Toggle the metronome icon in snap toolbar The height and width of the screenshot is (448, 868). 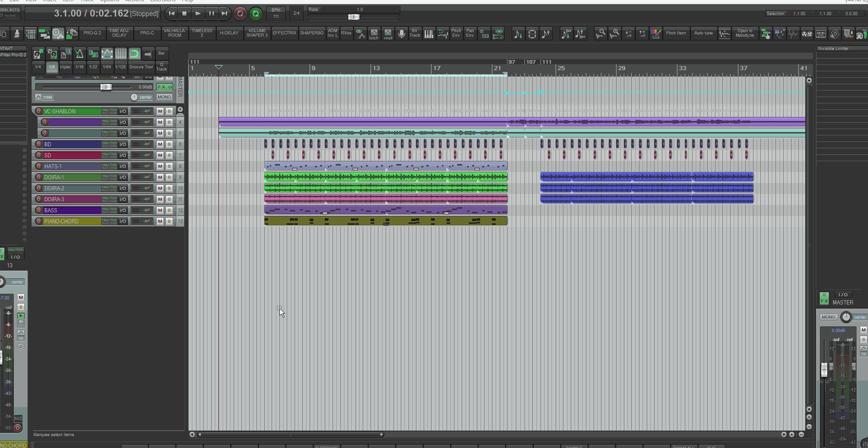coord(79,54)
